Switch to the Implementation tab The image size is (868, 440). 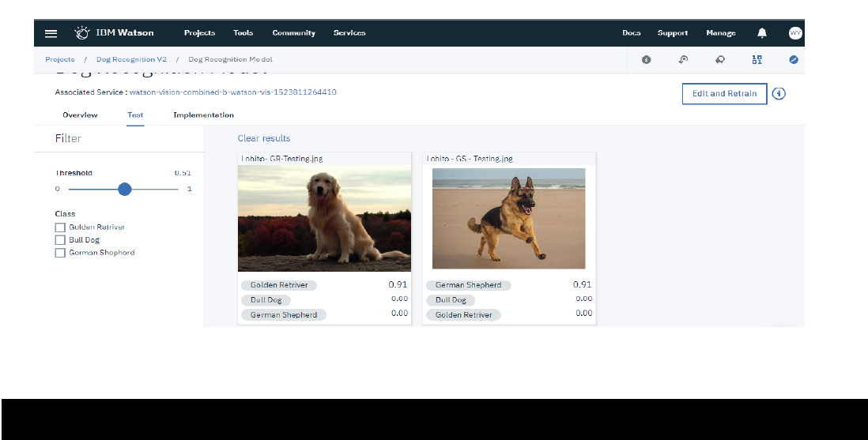[203, 115]
